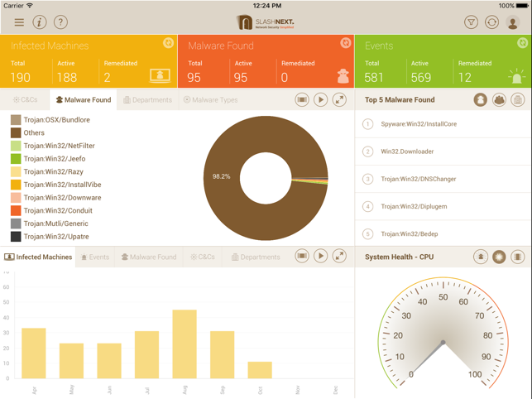The width and height of the screenshot is (532, 399).
Task: Refresh the Events card
Action: point(523,43)
